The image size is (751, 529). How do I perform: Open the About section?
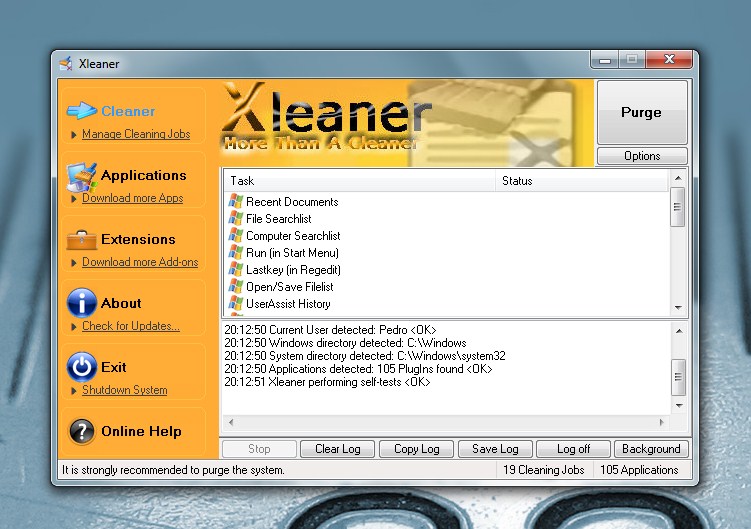click(x=121, y=303)
